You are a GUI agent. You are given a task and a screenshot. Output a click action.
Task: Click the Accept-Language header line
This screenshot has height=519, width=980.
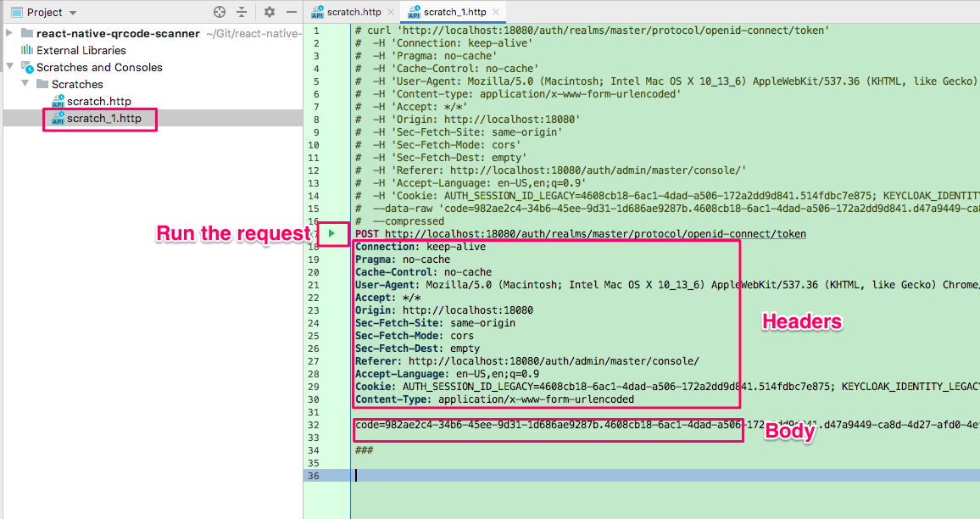coord(447,374)
